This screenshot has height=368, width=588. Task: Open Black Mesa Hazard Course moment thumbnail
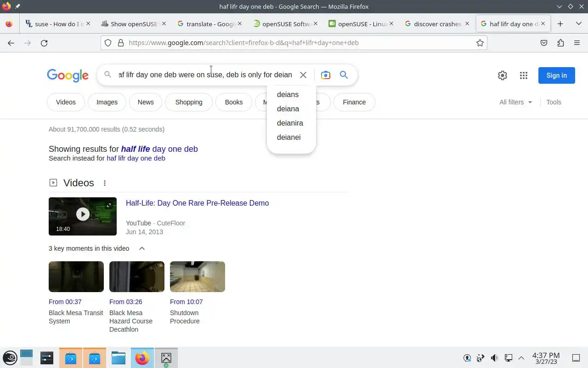(137, 276)
